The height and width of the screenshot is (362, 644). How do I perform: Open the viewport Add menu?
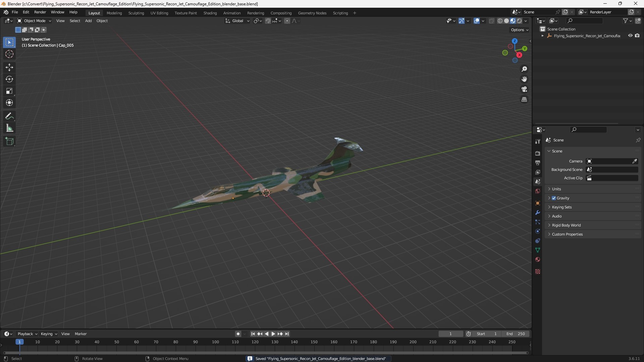[x=88, y=21]
